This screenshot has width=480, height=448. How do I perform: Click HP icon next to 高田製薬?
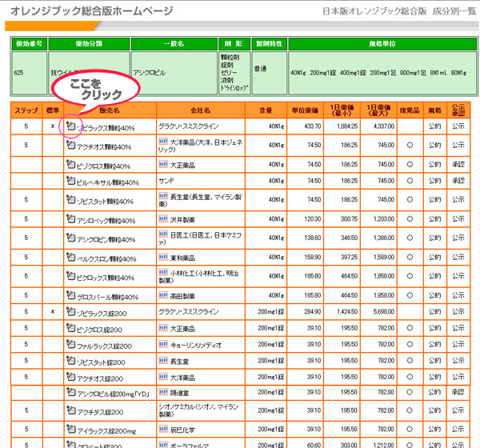163,295
